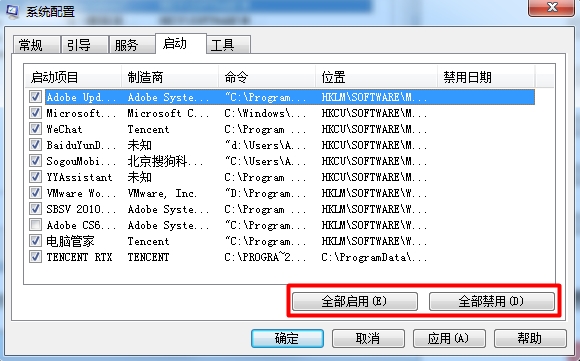Click WeChat's "Tencent" manufacturer cell
The width and height of the screenshot is (580, 361).
click(x=148, y=129)
